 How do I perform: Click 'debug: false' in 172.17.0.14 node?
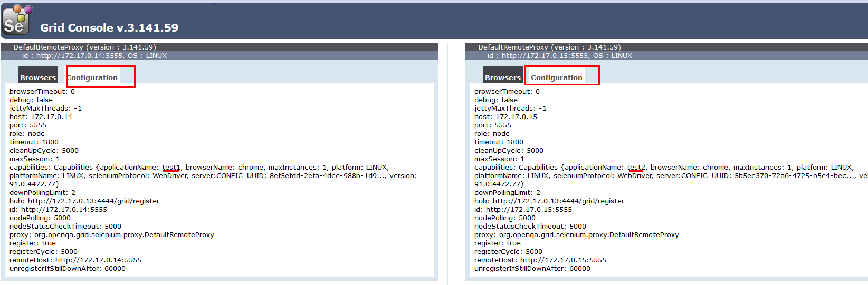(x=31, y=100)
